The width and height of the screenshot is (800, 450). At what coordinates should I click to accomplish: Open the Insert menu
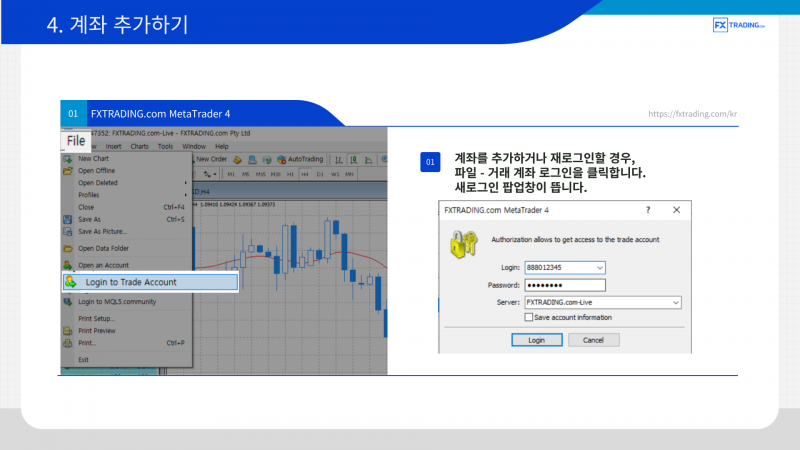point(113,146)
